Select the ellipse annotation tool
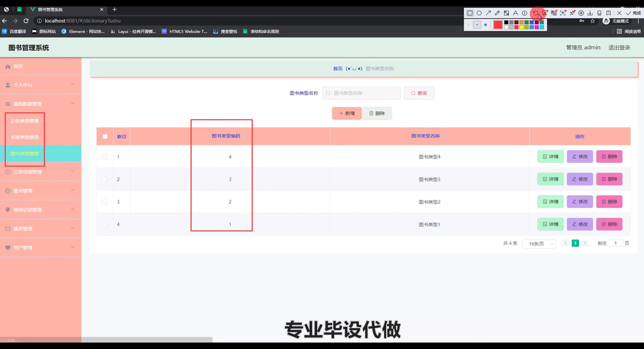The height and width of the screenshot is (349, 644). [479, 13]
